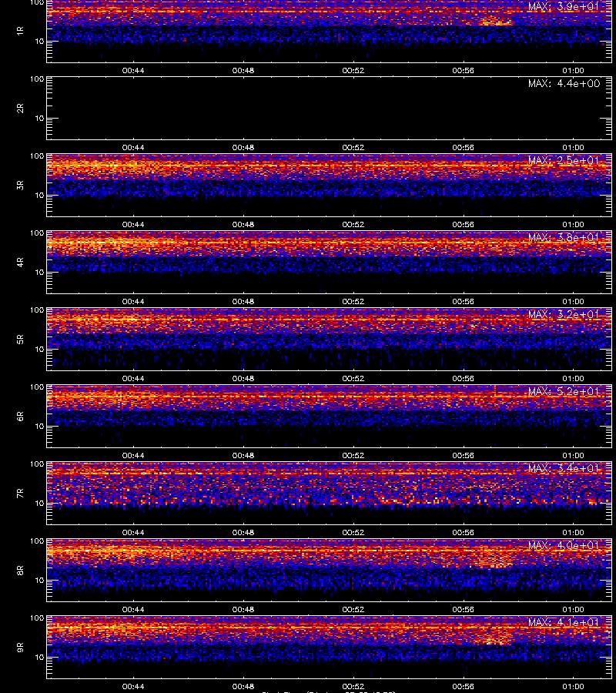Click the 00:44 time label below panel 3R
The width and height of the screenshot is (616, 693).
133,225
